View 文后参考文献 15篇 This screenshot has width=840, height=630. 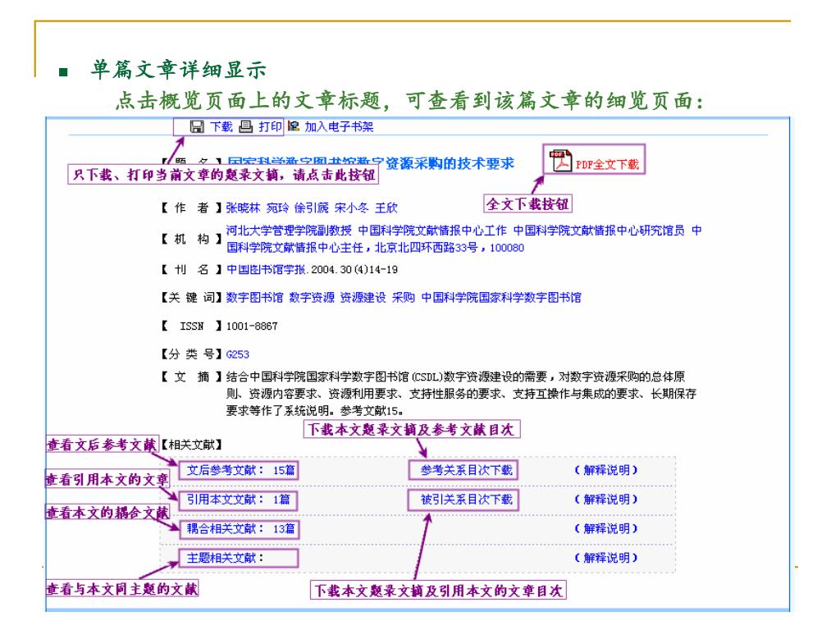click(240, 470)
